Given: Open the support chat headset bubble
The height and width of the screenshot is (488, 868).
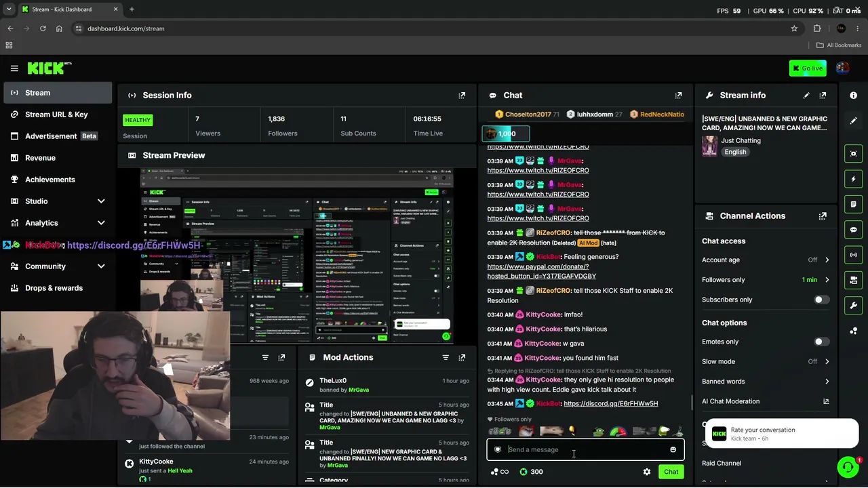Looking at the screenshot, I should tap(848, 467).
